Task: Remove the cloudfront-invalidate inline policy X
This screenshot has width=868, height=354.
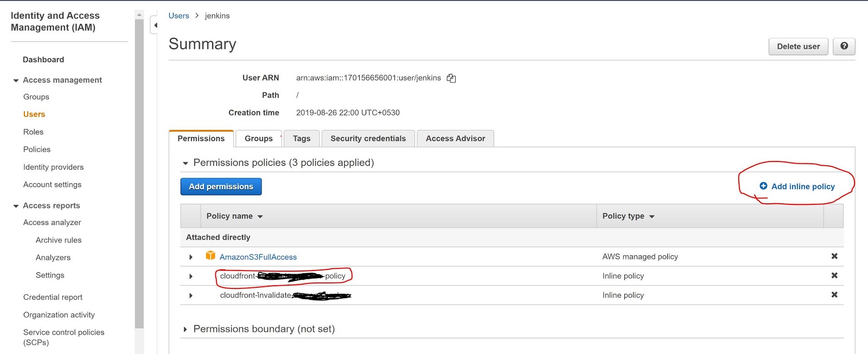Action: tap(834, 294)
